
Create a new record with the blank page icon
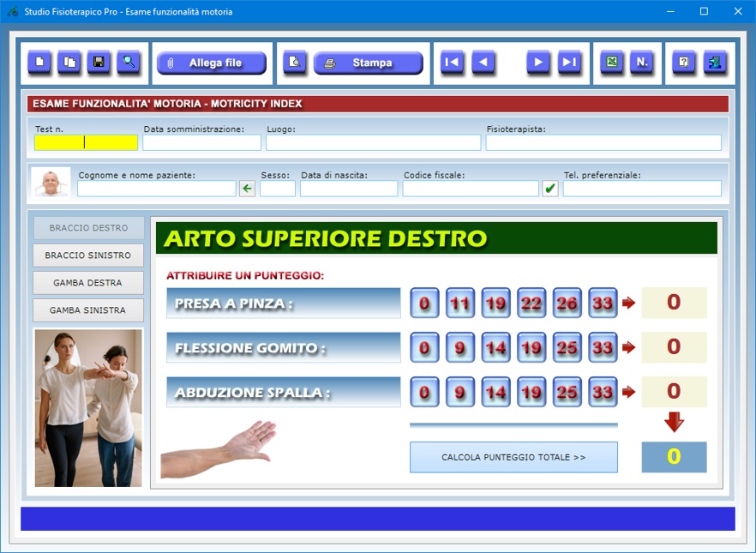coord(39,63)
